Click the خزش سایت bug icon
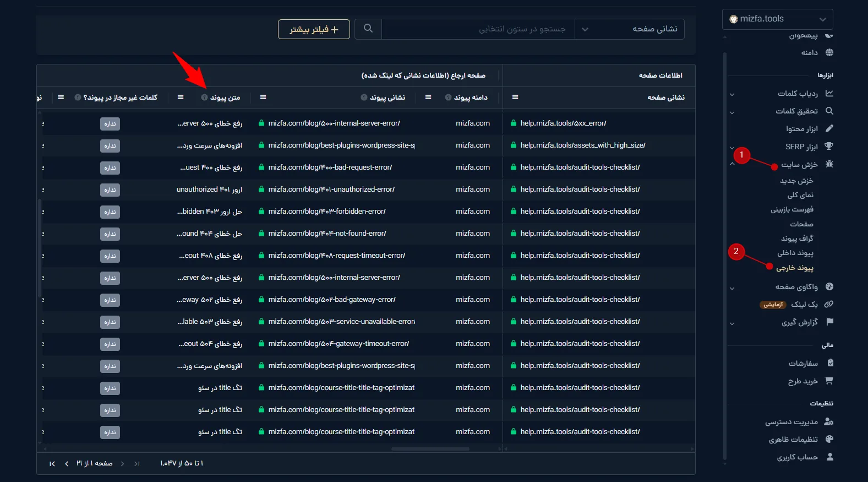Image resolution: width=868 pixels, height=482 pixels. 829,164
